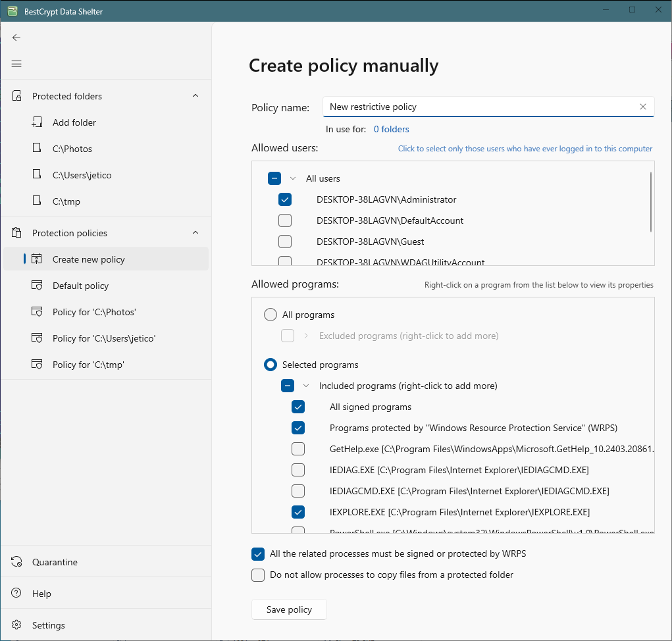Expand the Excluded programs list
Image resolution: width=672 pixels, height=641 pixels.
(x=306, y=336)
